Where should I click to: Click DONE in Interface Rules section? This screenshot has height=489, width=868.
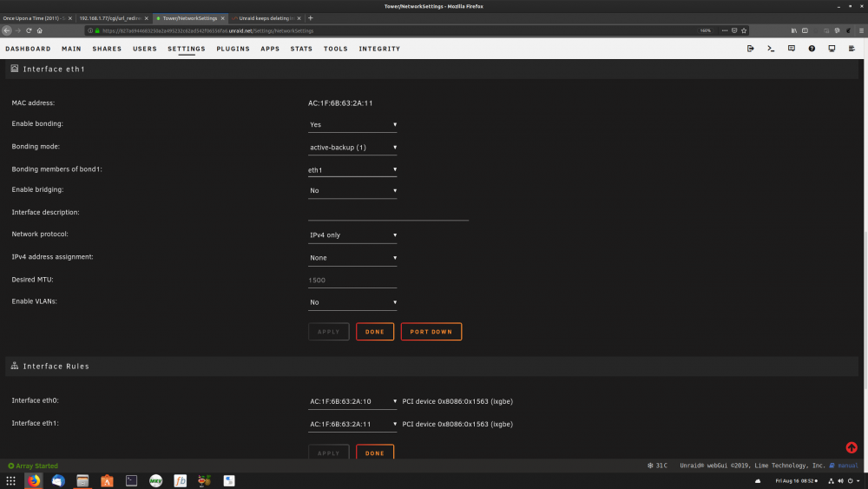coord(375,452)
